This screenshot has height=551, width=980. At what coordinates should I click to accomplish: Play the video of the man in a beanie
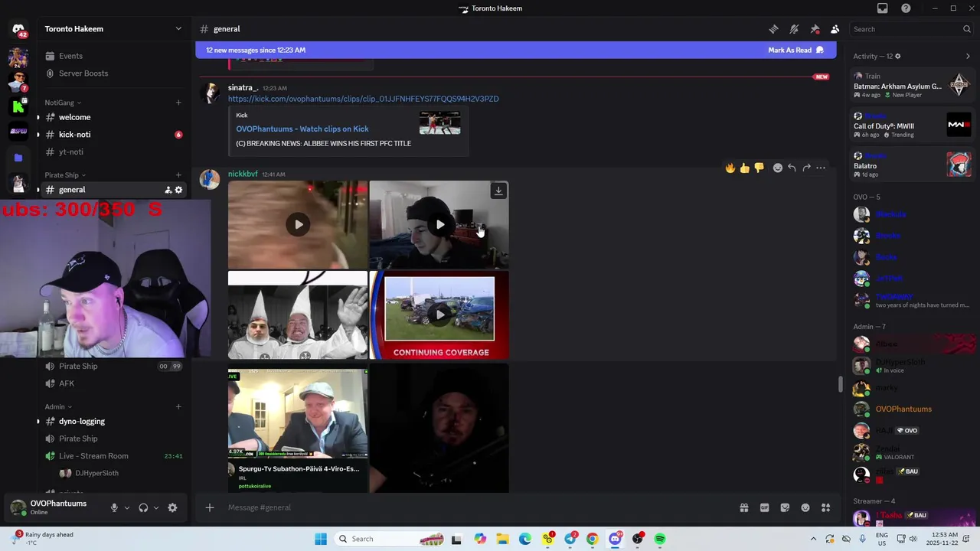[x=439, y=224]
